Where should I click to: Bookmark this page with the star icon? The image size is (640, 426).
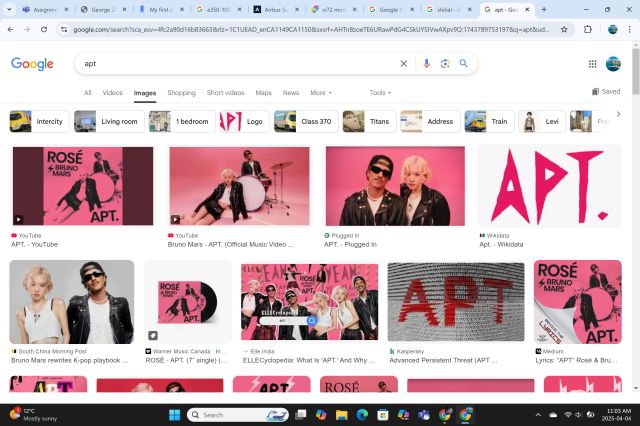(x=564, y=29)
